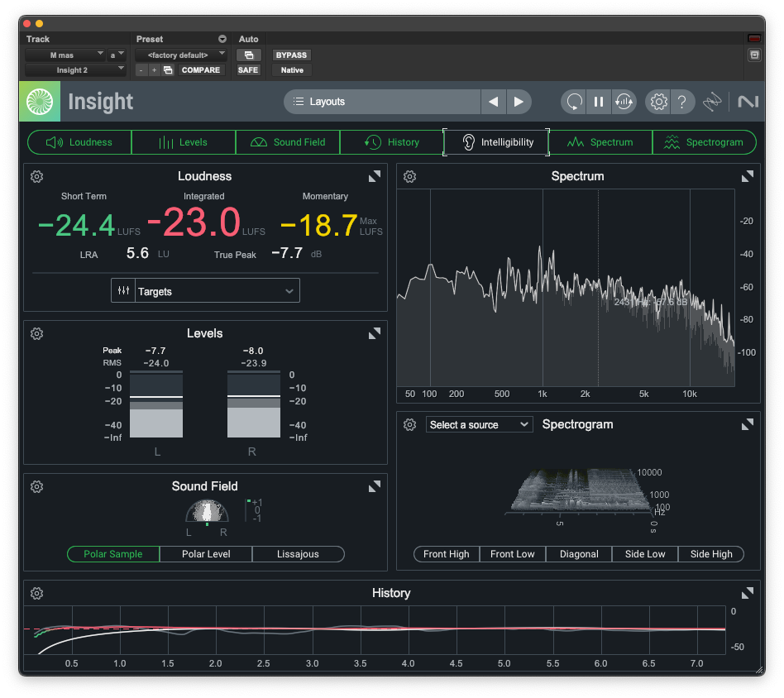
Task: Expand the Spectrum panel to full view
Action: 748,176
